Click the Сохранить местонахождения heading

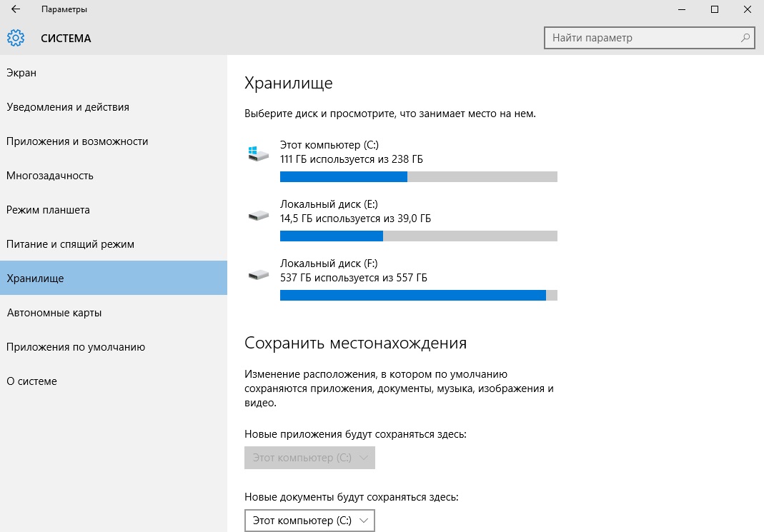[356, 343]
